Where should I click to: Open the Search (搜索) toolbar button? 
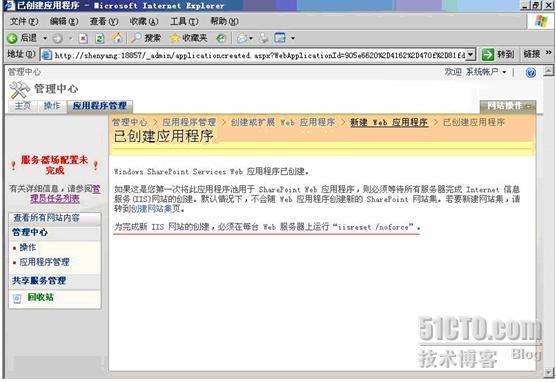[145, 38]
